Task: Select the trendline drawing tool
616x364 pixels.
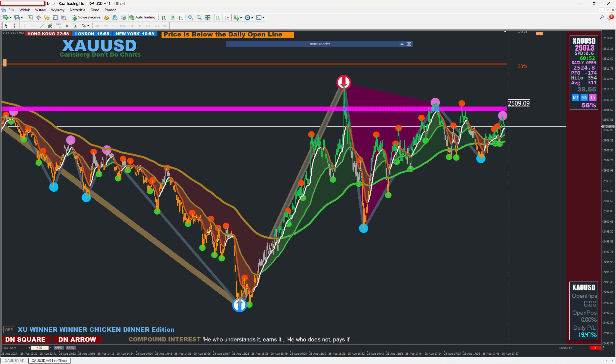Action: point(42,26)
